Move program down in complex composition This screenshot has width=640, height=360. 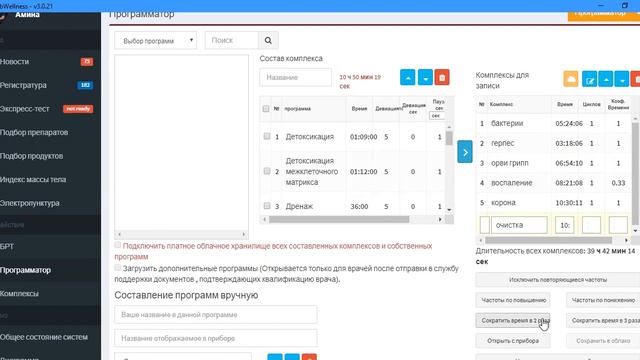pyautogui.click(x=425, y=77)
